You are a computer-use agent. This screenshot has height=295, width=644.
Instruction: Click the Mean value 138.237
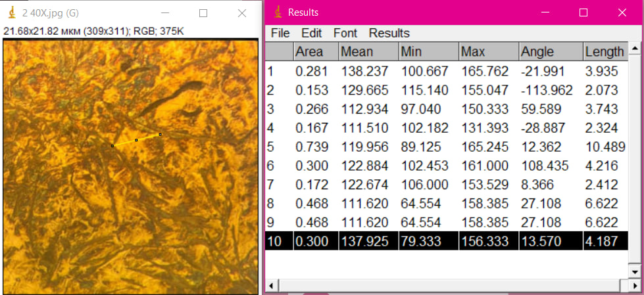(x=364, y=72)
